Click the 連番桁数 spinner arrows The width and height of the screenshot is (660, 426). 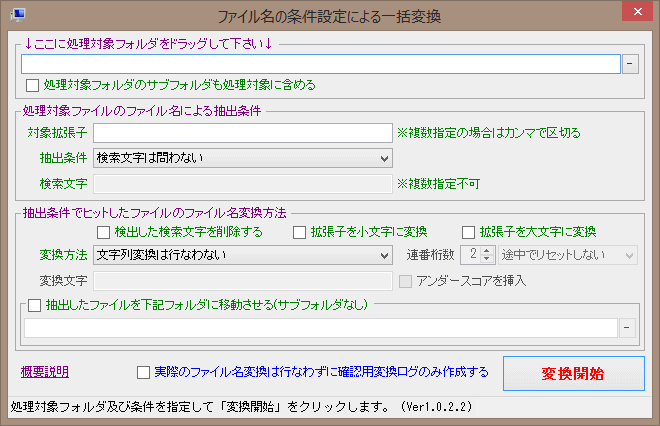click(487, 255)
